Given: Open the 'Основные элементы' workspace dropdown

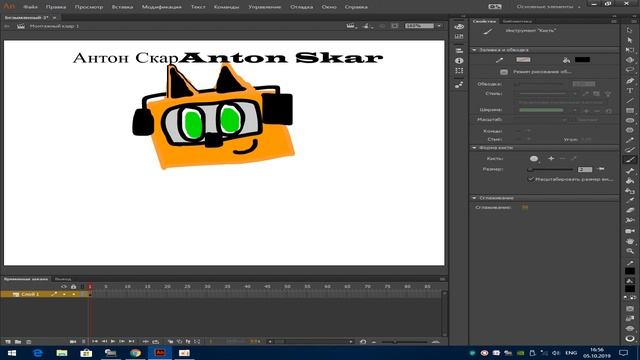Looking at the screenshot, I should coord(548,7).
